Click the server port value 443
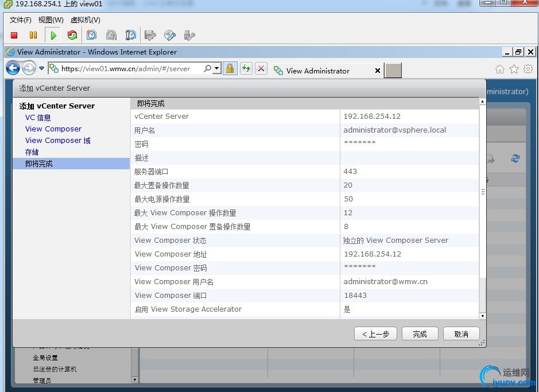Viewport: 539px width, 392px height. (350, 171)
